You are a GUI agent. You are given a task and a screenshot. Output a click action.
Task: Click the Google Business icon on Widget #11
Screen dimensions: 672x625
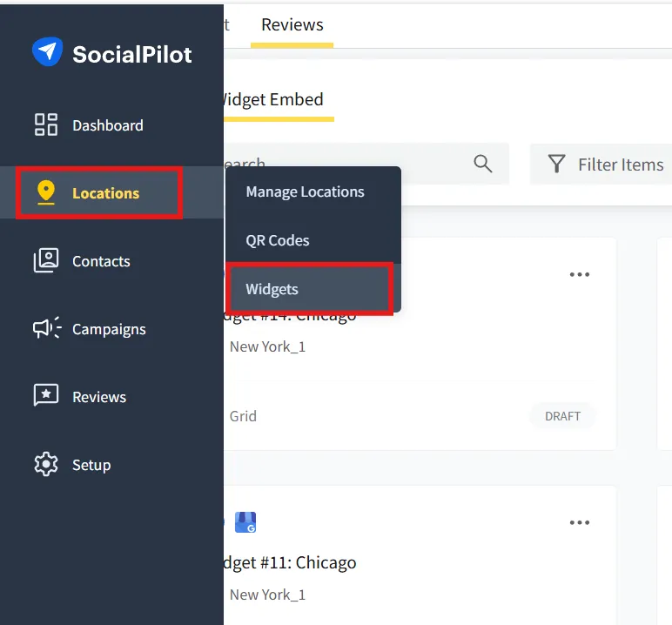(x=245, y=522)
